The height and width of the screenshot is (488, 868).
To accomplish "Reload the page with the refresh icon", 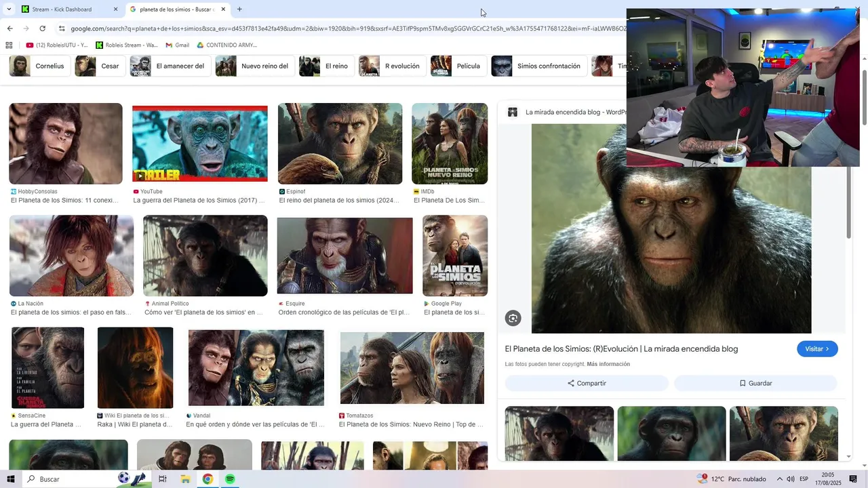I will pyautogui.click(x=42, y=28).
